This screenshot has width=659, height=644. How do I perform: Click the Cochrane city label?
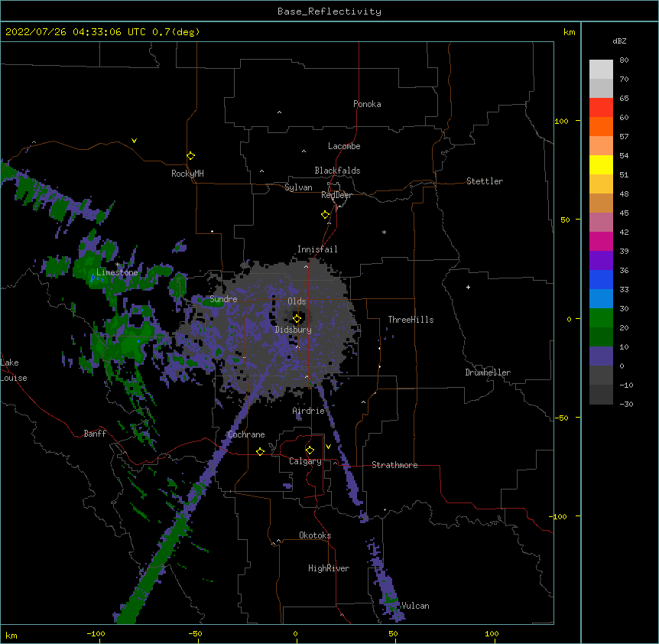246,434
